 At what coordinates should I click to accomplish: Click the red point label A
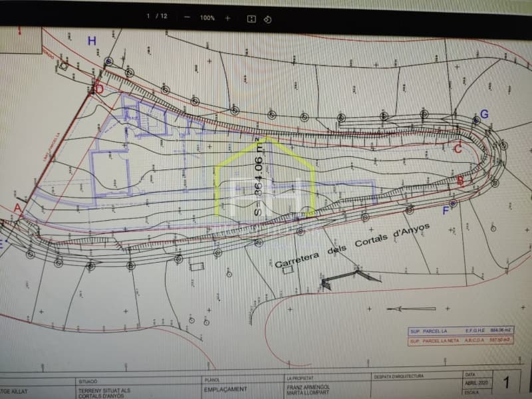pyautogui.click(x=17, y=208)
